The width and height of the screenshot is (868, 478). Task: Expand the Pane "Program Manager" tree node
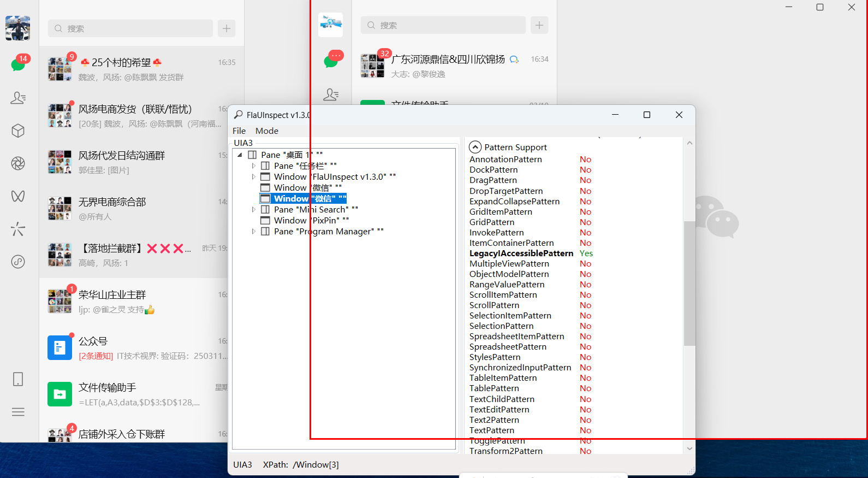pos(253,232)
